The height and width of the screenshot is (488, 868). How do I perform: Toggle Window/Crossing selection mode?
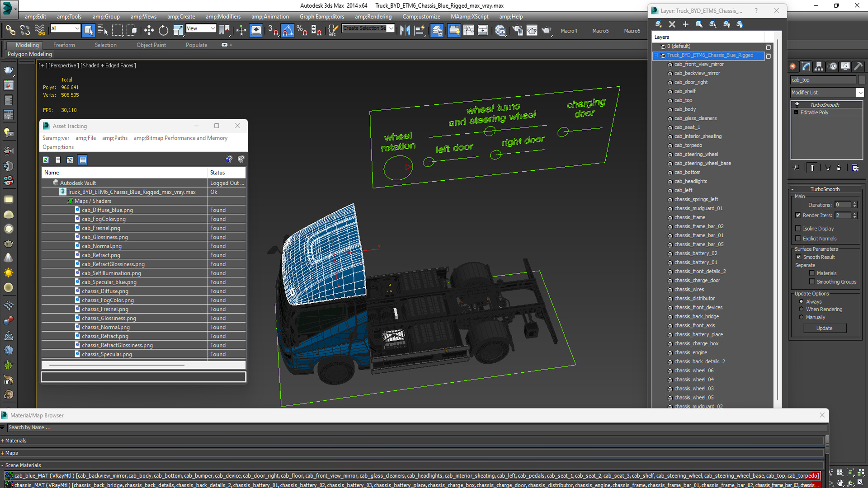click(x=132, y=30)
